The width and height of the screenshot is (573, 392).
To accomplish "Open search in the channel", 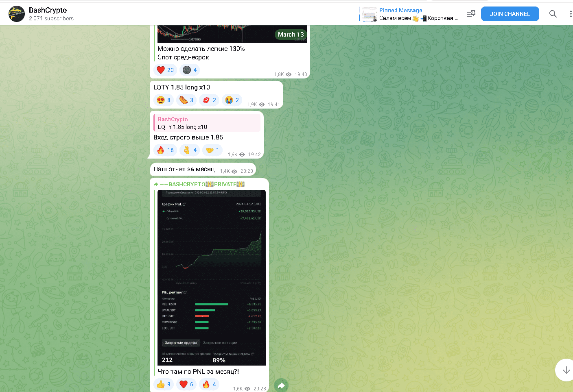I will pyautogui.click(x=553, y=14).
